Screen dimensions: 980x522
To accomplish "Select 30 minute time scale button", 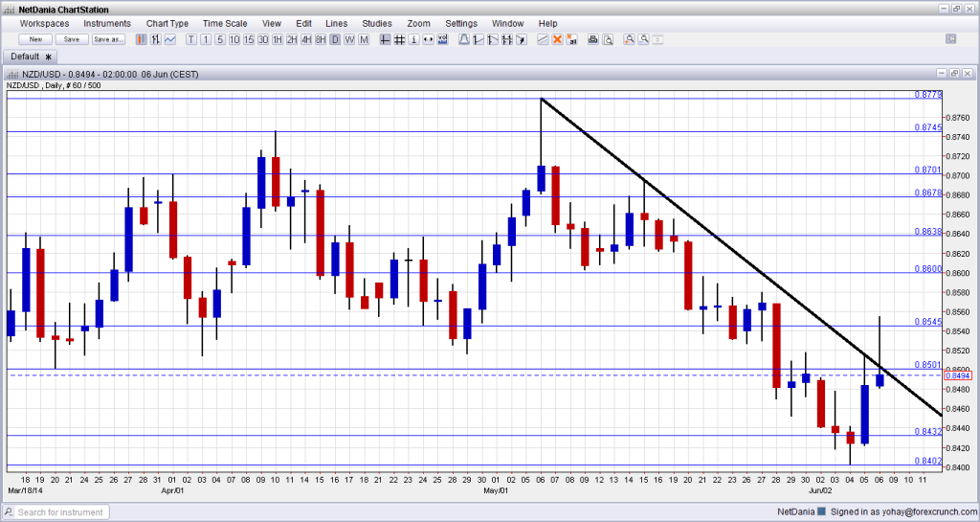I will tap(263, 39).
